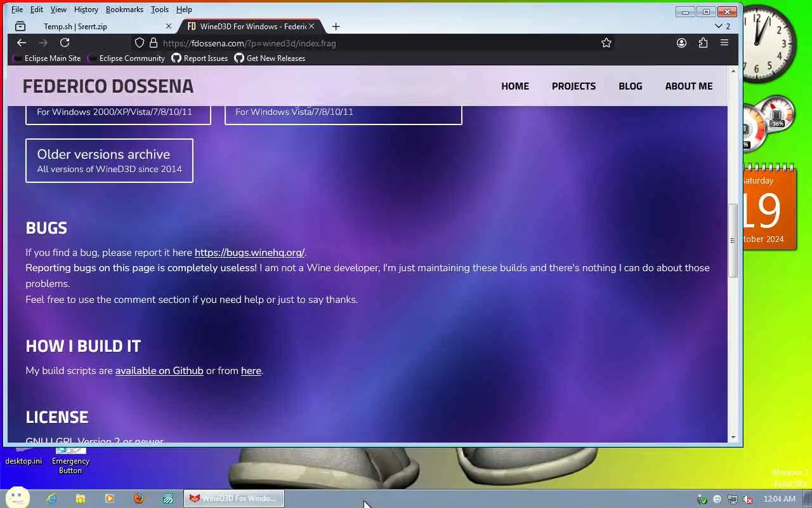The height and width of the screenshot is (508, 812).
Task: Open Report Issues GitHub bookmark
Action: click(199, 58)
